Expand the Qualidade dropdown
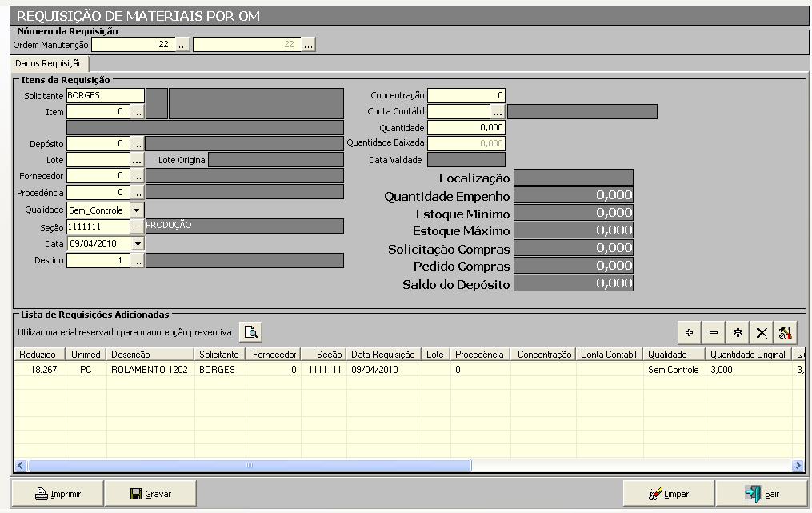The image size is (812, 513). [137, 210]
